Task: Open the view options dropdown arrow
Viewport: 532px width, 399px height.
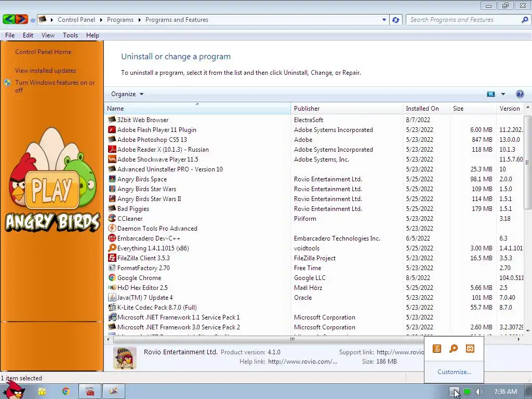Action: 503,94
